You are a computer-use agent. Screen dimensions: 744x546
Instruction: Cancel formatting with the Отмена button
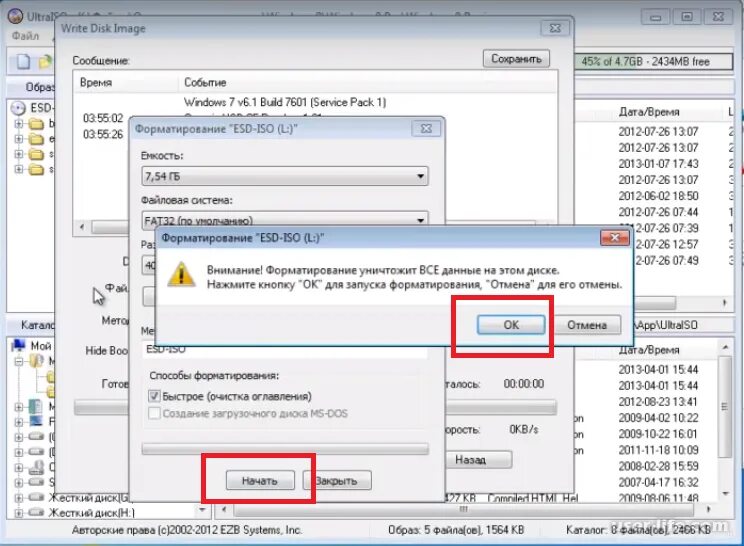tap(587, 325)
